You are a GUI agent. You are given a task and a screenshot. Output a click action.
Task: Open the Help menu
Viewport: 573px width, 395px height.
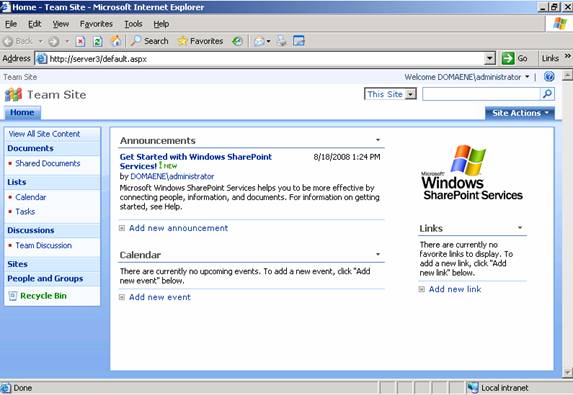point(161,24)
